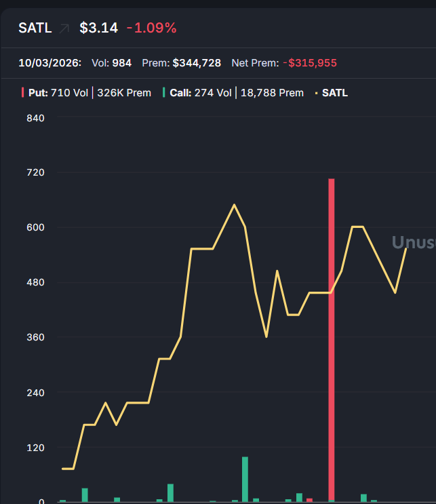Click the small red put bar near the bottom

[x=309, y=500]
